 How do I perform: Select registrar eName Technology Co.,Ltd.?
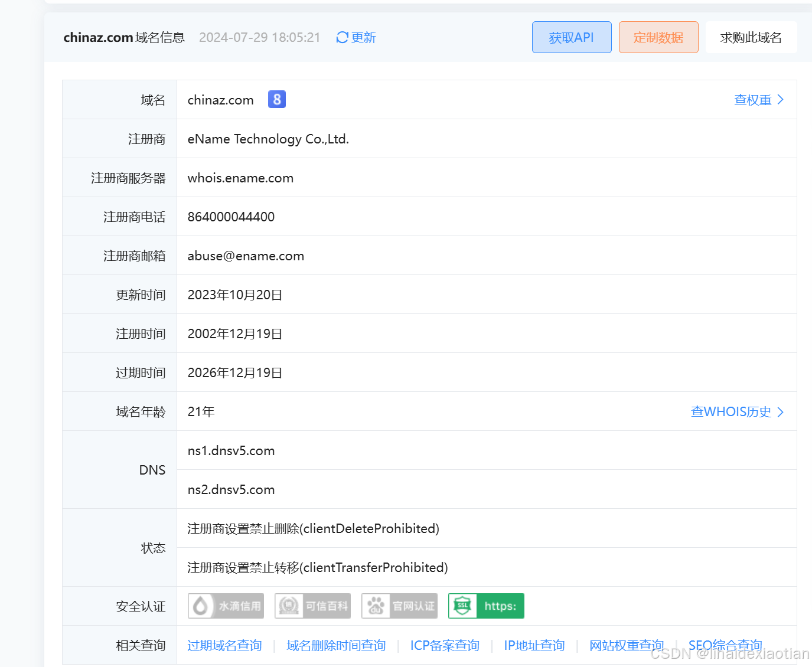(268, 139)
